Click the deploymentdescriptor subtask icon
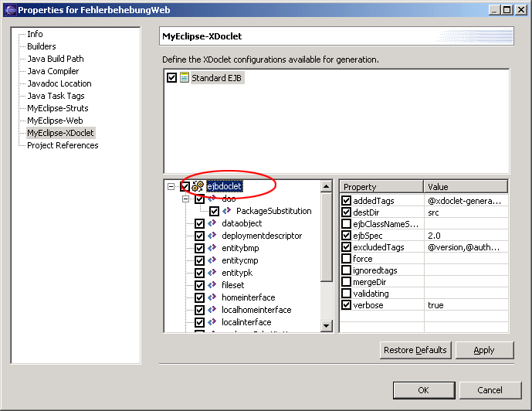The width and height of the screenshot is (532, 411). tap(212, 236)
